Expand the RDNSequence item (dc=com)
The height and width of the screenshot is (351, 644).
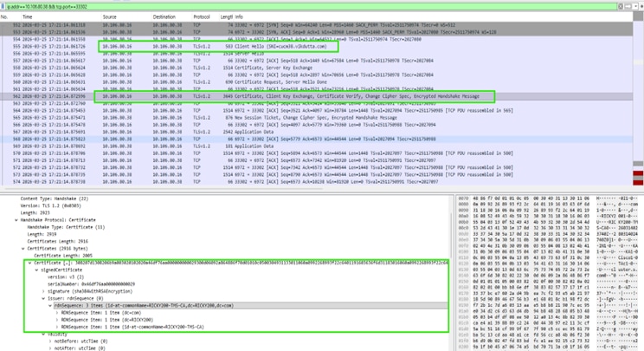pyautogui.click(x=57, y=313)
